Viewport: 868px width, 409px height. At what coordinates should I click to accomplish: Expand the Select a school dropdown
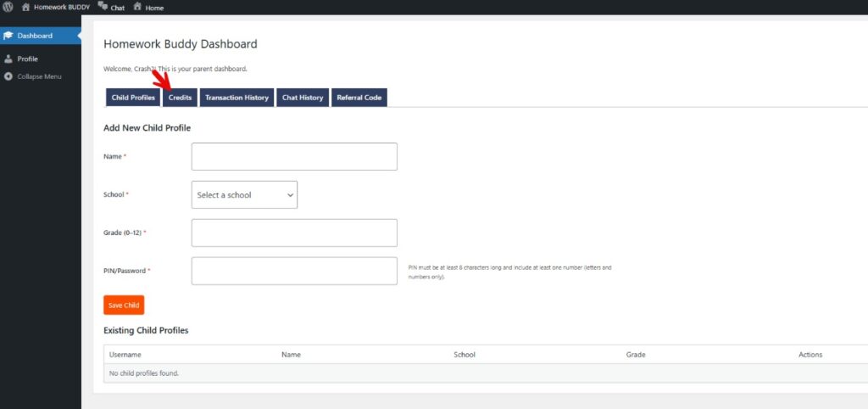click(x=244, y=194)
